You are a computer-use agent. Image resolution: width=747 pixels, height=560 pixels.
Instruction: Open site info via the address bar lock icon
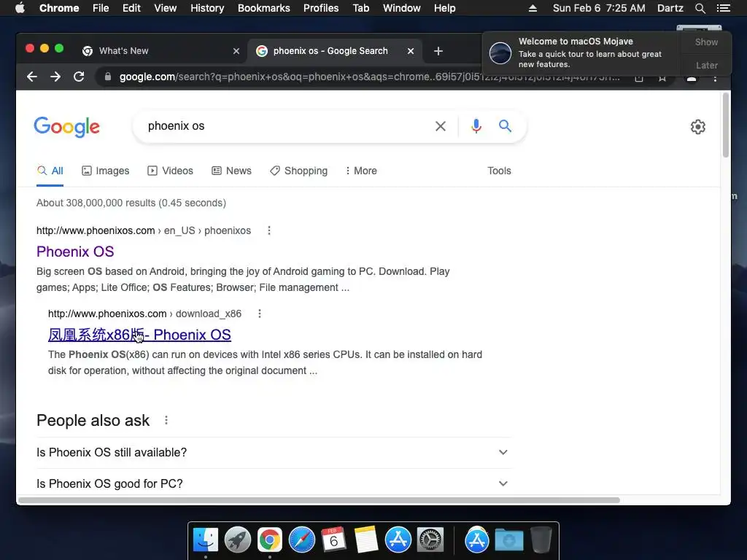108,77
